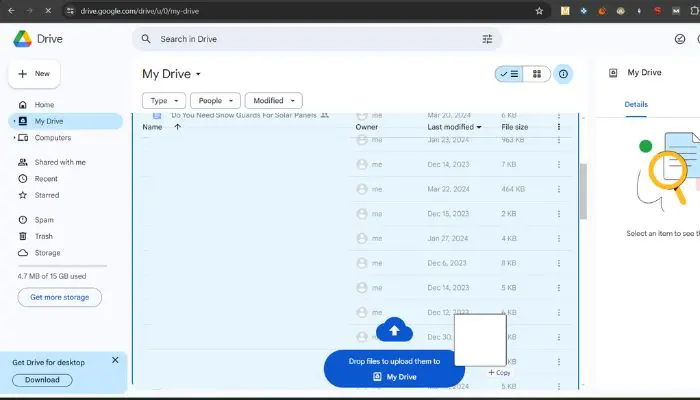Switch to list layout view
This screenshot has width=700, height=400.
(509, 74)
